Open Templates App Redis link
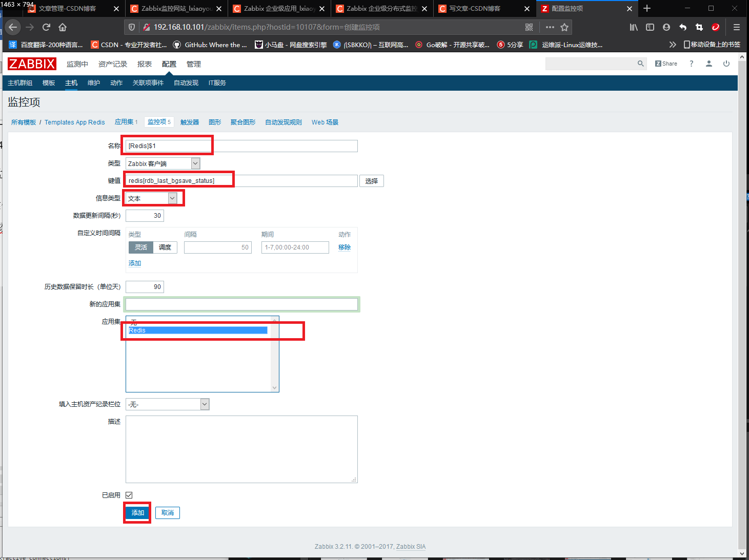Image resolution: width=749 pixels, height=560 pixels. click(75, 122)
